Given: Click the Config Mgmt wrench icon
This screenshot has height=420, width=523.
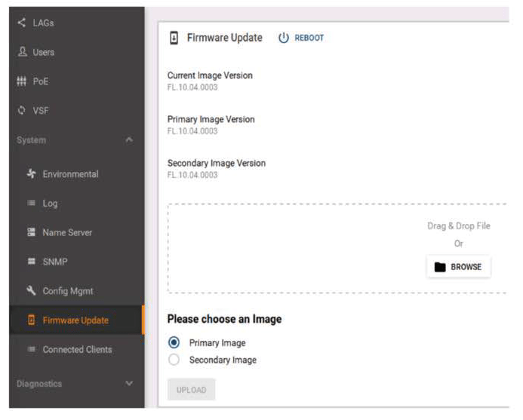Looking at the screenshot, I should [x=32, y=291].
